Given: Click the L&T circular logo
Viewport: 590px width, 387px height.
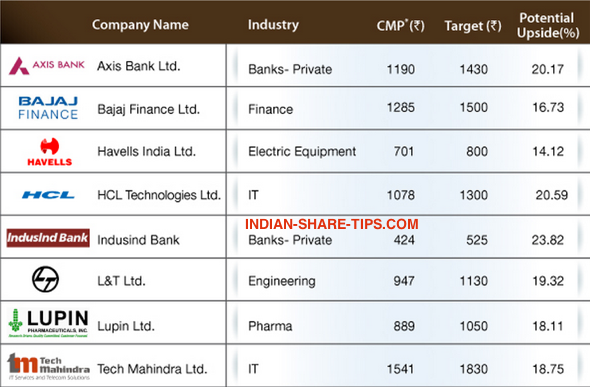Looking at the screenshot, I should coord(46,279).
